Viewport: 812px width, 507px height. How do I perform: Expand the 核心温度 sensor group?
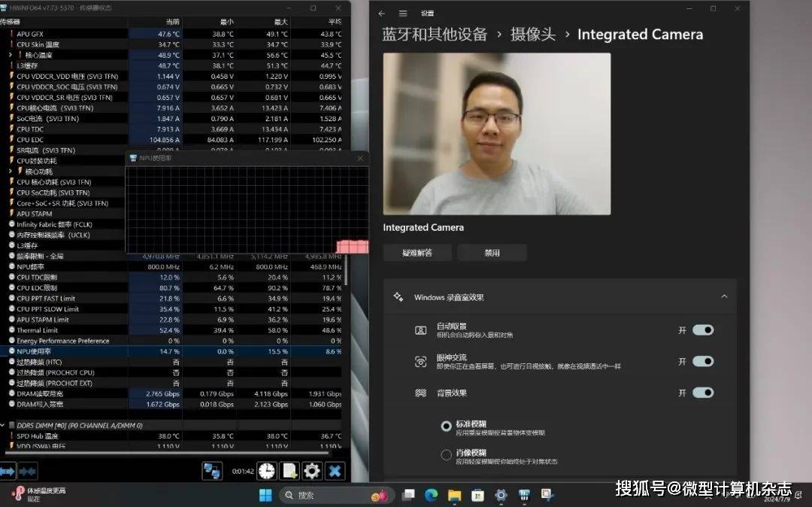pyautogui.click(x=11, y=55)
